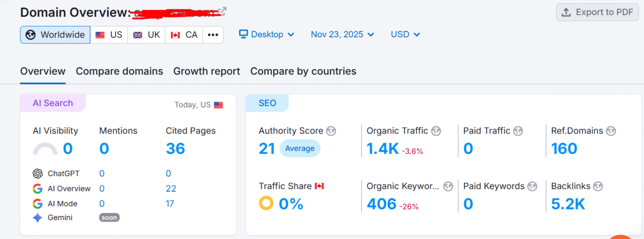Click the globe icon beside Paid Keywords
The image size is (644, 239).
532,187
